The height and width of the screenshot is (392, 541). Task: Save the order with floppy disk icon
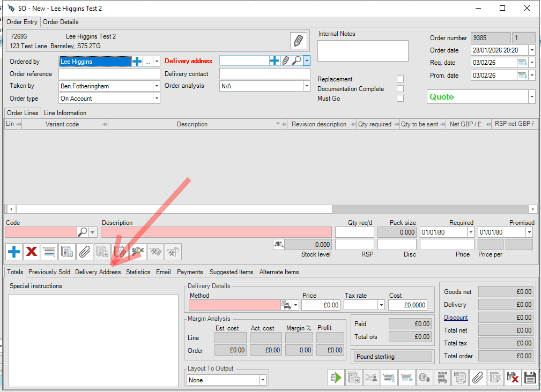pyautogui.click(x=530, y=378)
